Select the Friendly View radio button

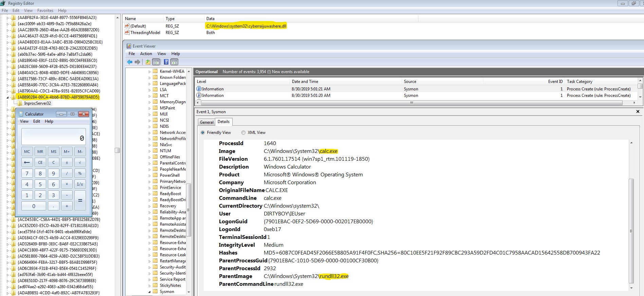coord(203,133)
